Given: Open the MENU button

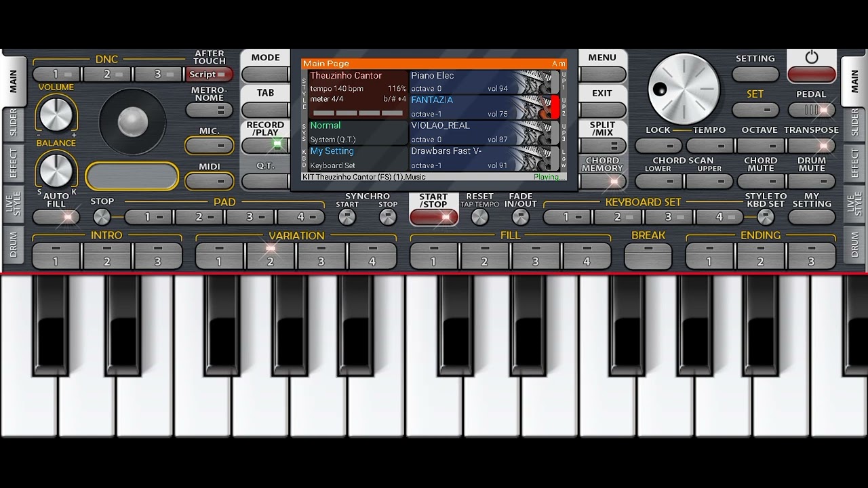Looking at the screenshot, I should [x=602, y=75].
